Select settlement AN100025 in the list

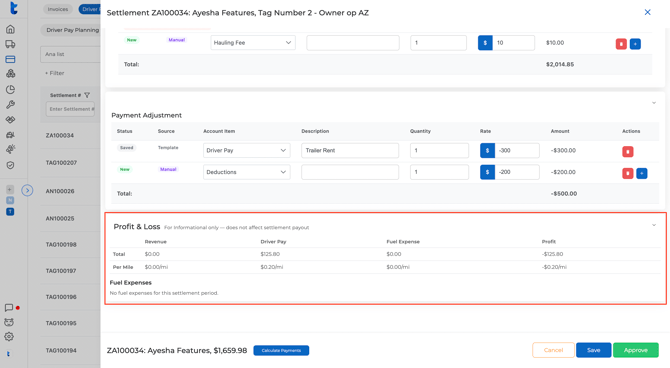click(60, 218)
